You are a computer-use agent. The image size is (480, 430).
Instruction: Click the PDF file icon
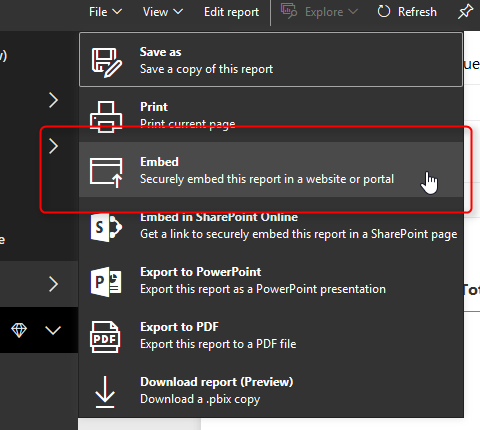coord(105,337)
